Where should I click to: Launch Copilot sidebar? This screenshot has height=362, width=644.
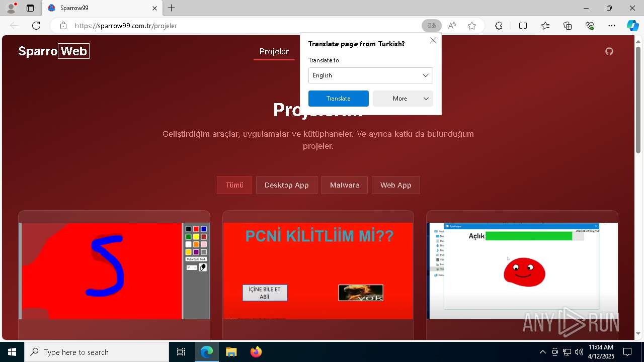pyautogui.click(x=632, y=26)
